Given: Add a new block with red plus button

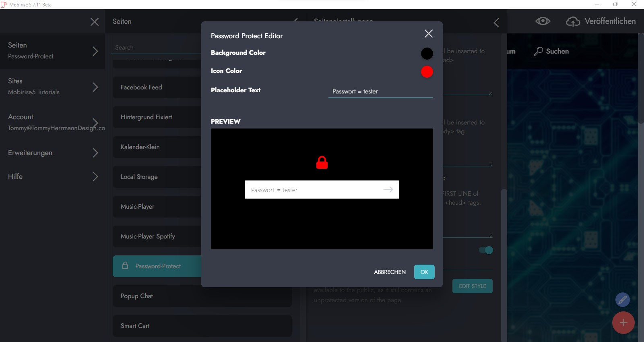Looking at the screenshot, I should [623, 323].
